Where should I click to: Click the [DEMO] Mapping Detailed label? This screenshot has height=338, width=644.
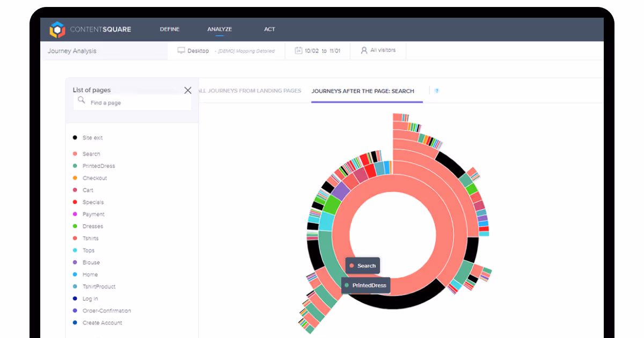coord(245,51)
